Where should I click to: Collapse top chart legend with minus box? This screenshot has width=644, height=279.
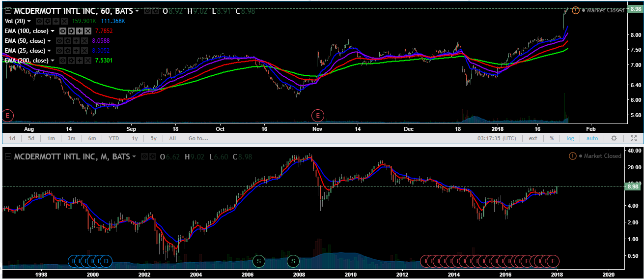(8, 11)
